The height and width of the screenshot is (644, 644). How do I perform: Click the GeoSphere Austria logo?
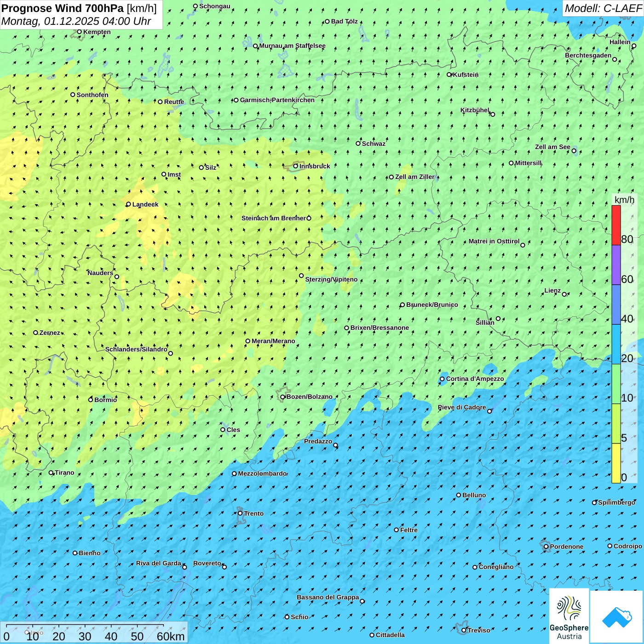(x=569, y=615)
